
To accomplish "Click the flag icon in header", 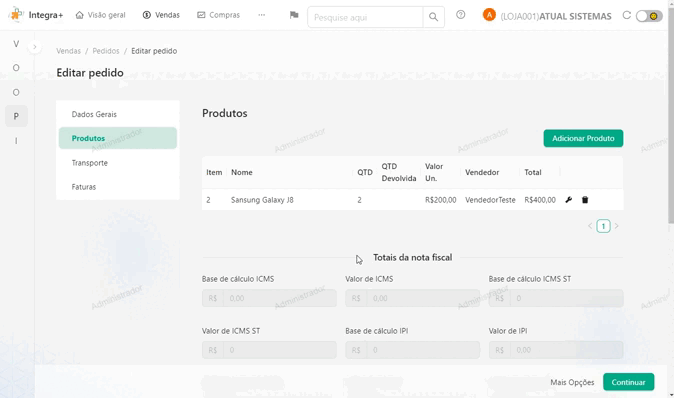I will (x=294, y=15).
